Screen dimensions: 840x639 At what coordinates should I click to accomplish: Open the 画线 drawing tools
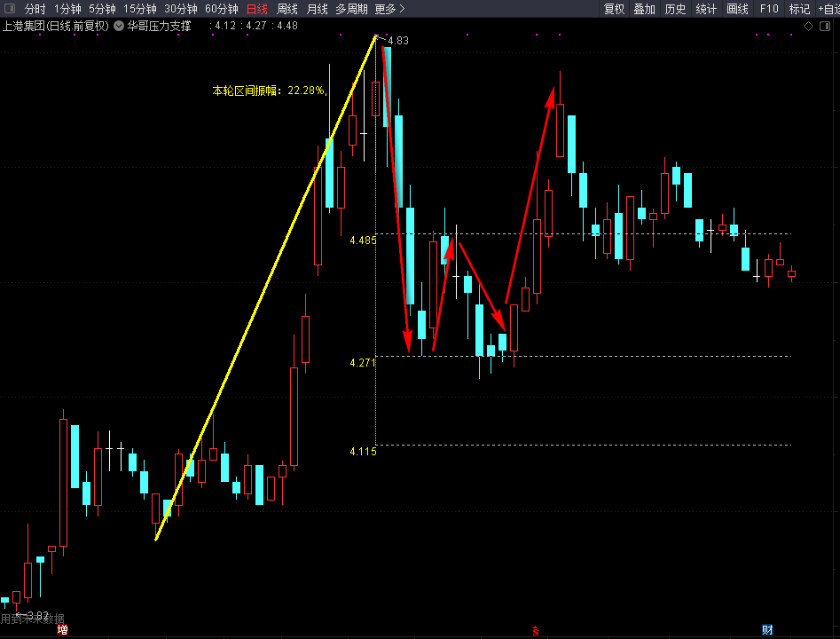[x=737, y=9]
